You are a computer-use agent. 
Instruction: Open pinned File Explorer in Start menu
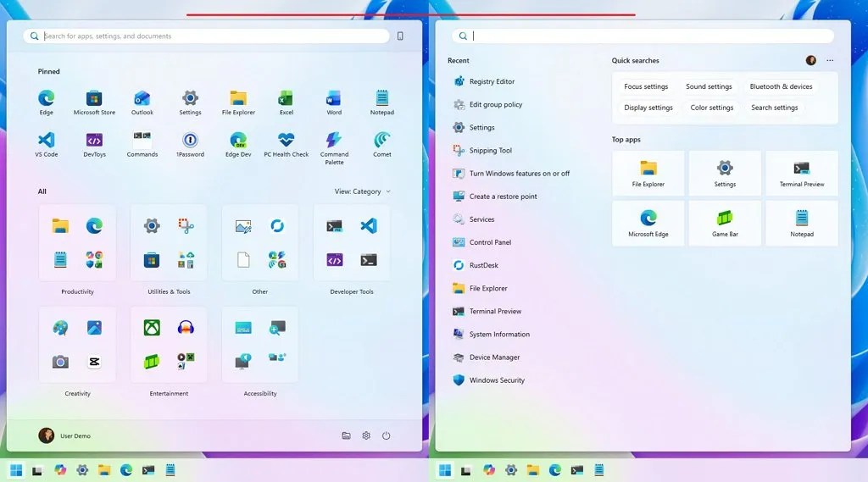pyautogui.click(x=238, y=102)
